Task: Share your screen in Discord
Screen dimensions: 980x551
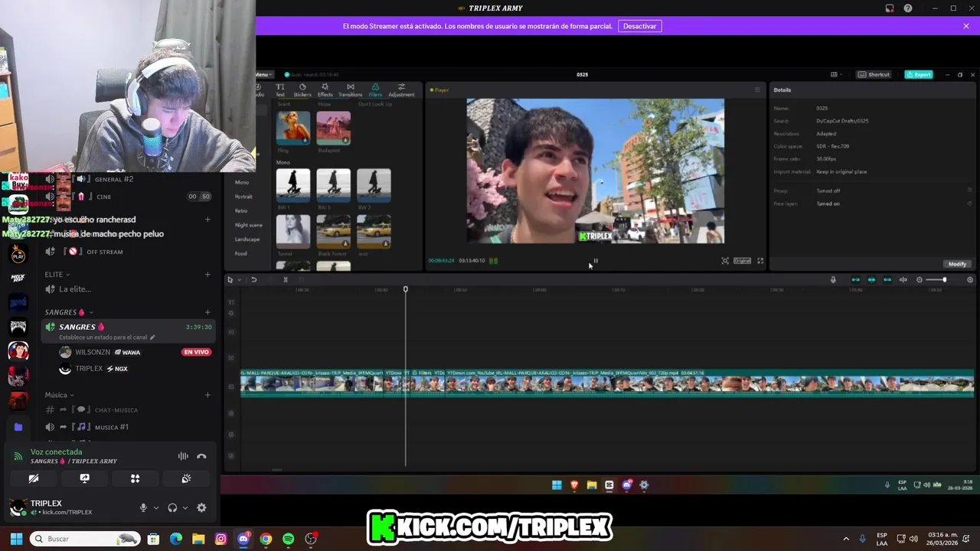Action: 84,478
